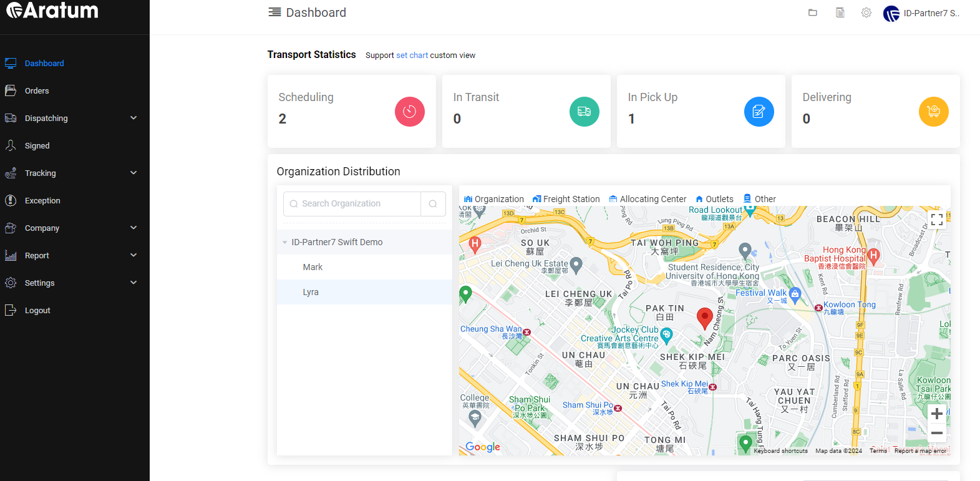Click the green In Transit truck icon
Viewport: 980px width, 481px height.
pos(585,112)
